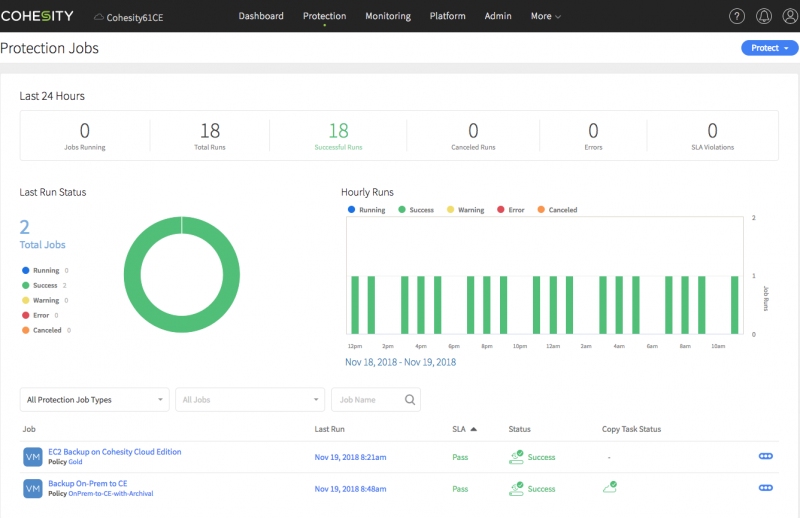Open last run Nov 19, 2018 8:21am

coord(350,457)
